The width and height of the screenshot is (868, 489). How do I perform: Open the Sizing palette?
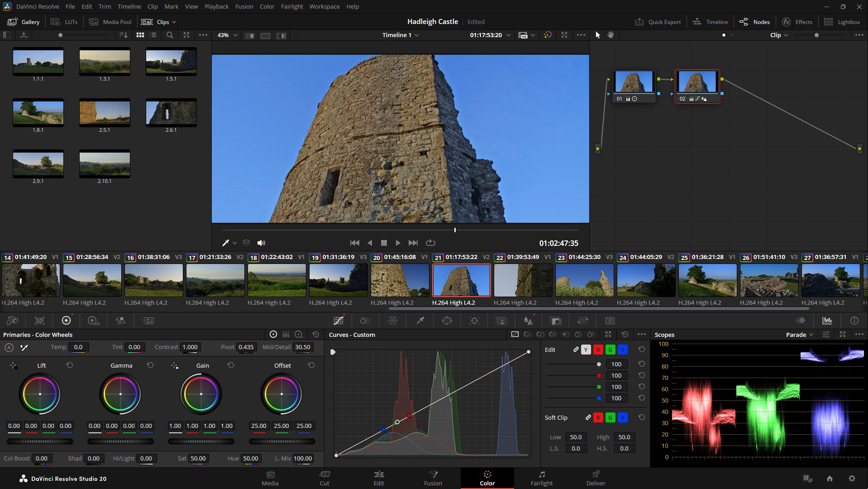click(583, 321)
